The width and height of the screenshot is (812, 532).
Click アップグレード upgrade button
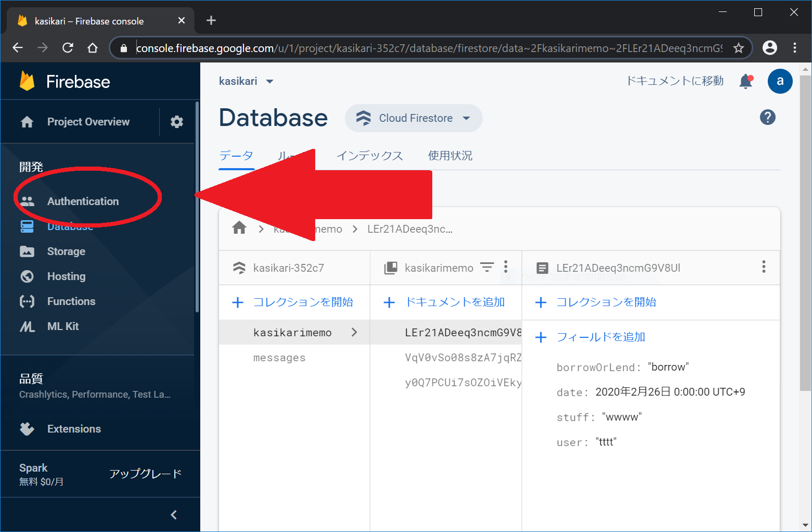click(145, 474)
